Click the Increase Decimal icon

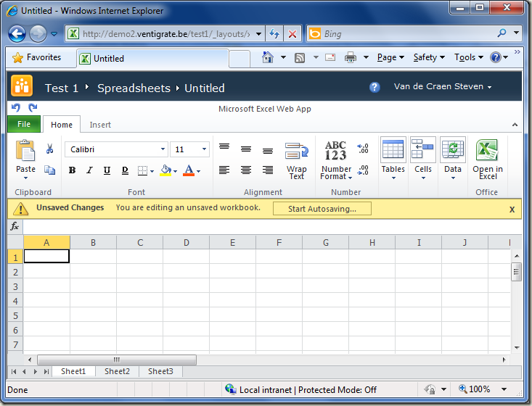[x=363, y=149]
